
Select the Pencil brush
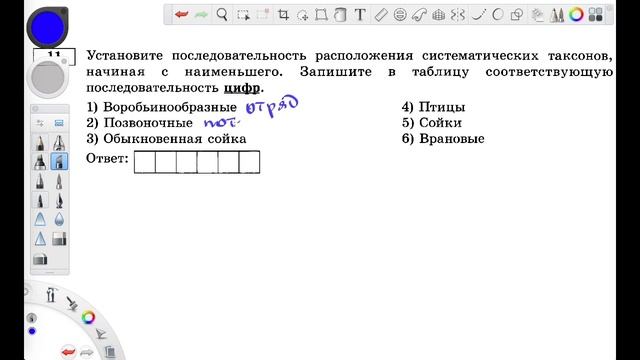click(x=40, y=143)
